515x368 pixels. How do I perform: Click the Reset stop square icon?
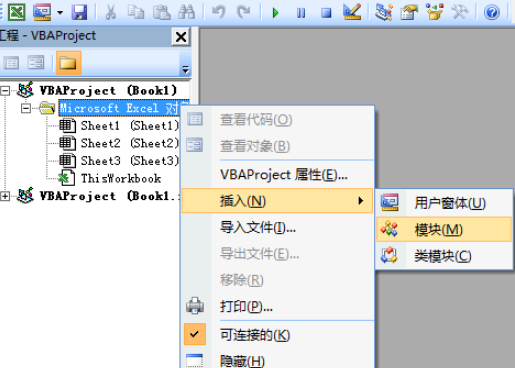tap(326, 13)
